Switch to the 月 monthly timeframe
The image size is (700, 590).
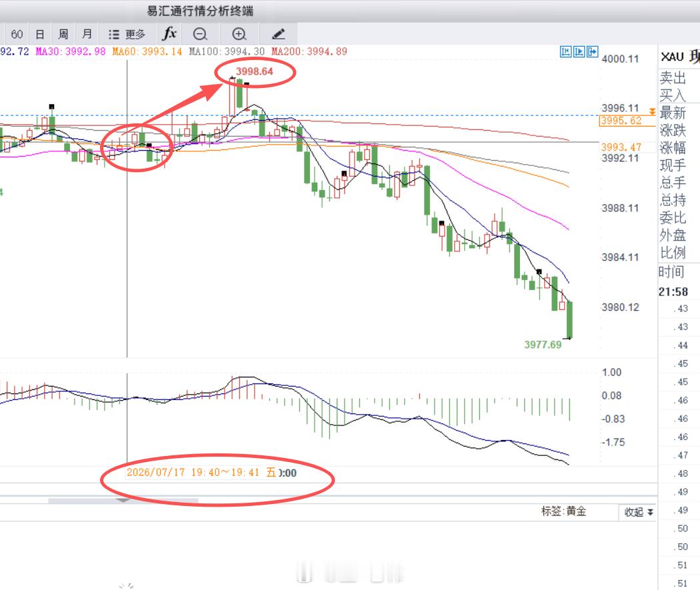87,35
